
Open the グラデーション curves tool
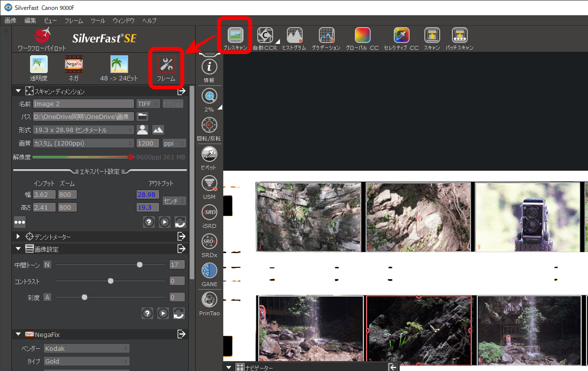[326, 36]
